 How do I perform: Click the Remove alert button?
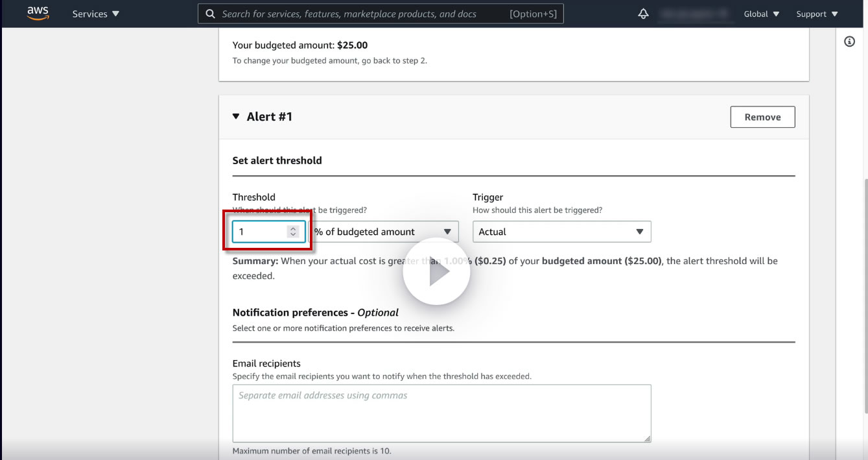coord(762,117)
